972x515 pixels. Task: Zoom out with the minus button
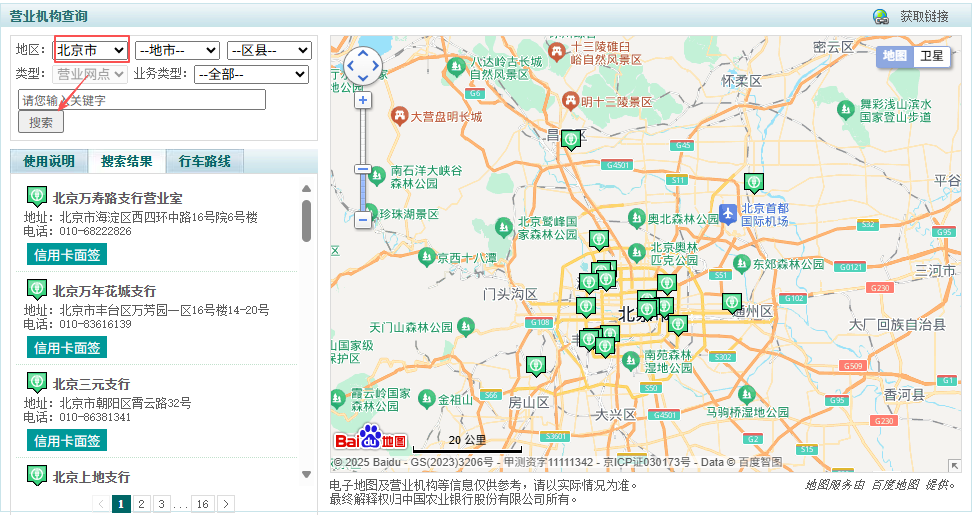(x=363, y=219)
